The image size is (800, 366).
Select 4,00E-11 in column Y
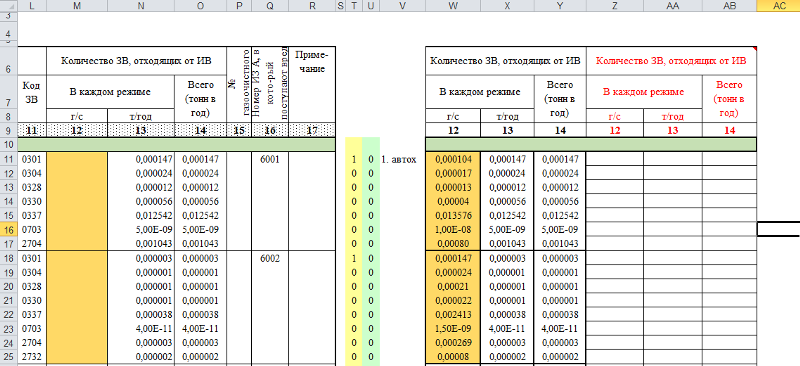click(560, 329)
